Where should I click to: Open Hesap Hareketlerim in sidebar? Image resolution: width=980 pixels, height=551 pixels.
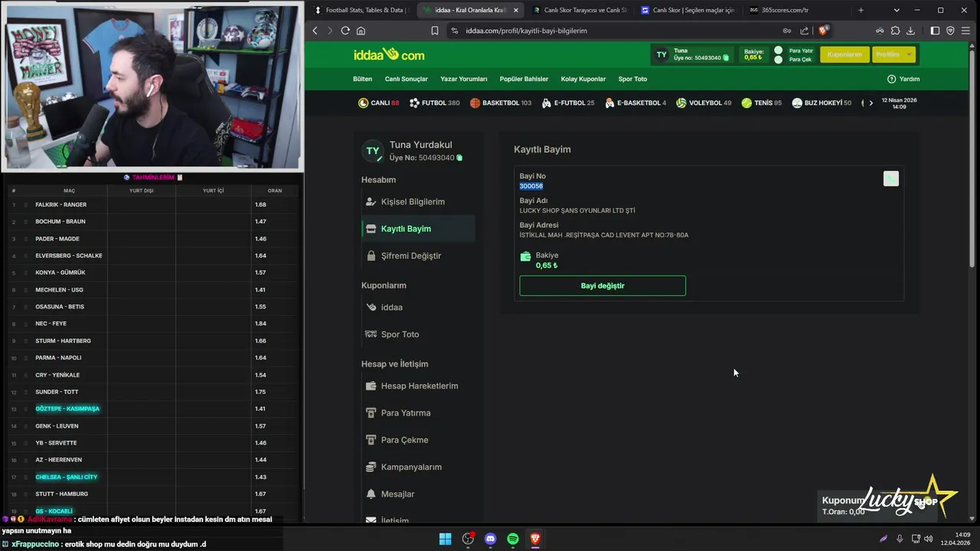417,386
